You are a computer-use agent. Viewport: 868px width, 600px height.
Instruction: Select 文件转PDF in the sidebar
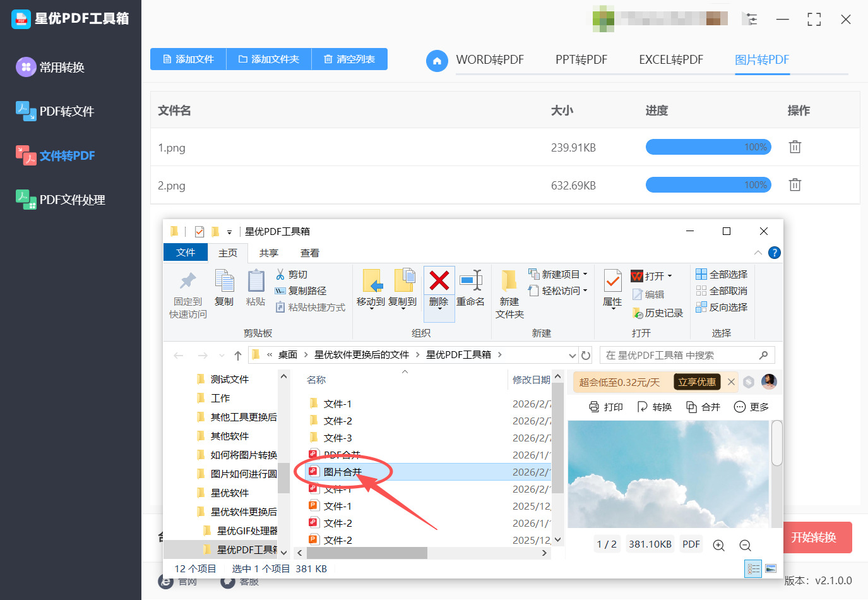(56, 155)
